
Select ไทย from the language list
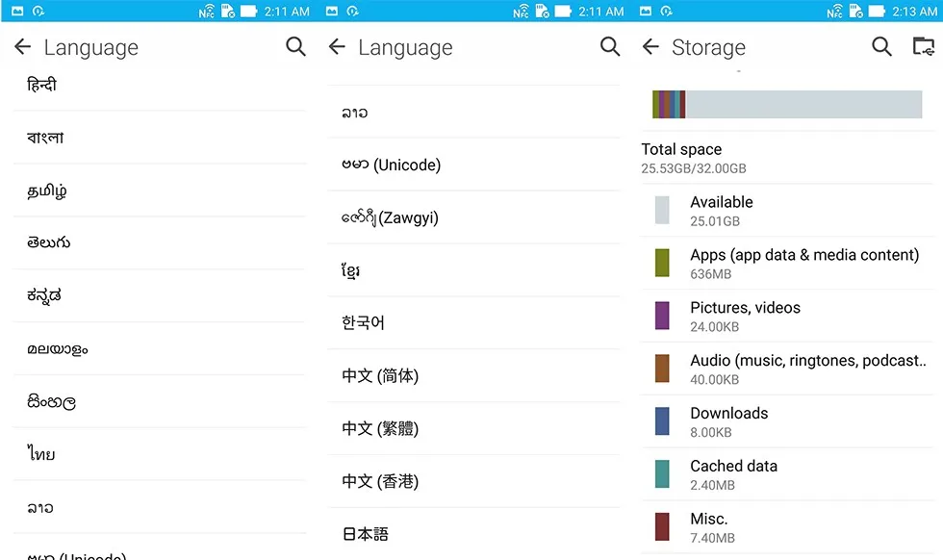pyautogui.click(x=41, y=454)
